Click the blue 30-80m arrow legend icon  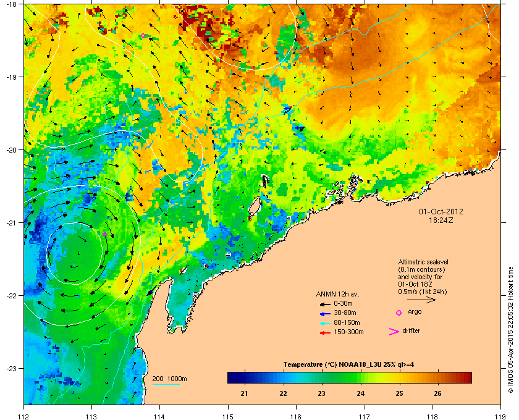325,313
